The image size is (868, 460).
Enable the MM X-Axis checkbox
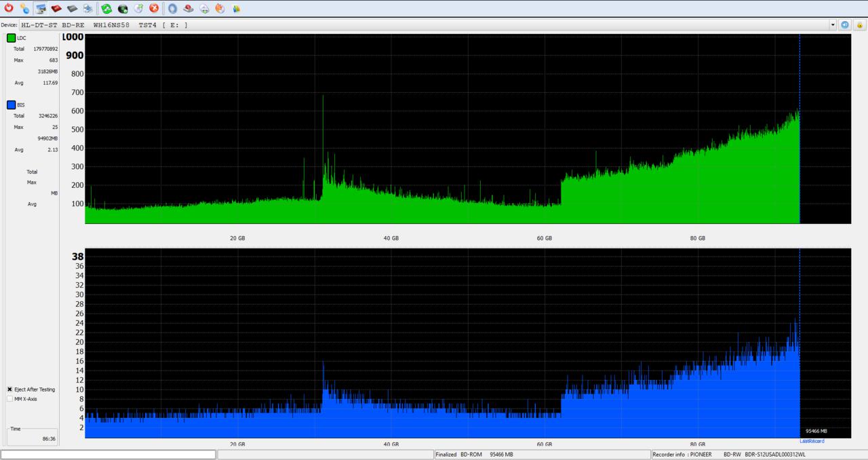9,399
